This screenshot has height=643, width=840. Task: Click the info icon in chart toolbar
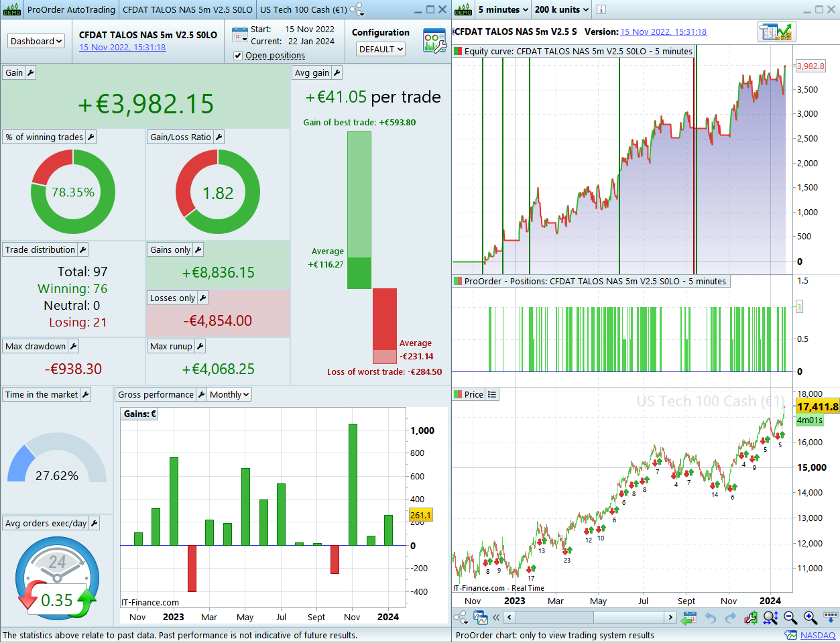click(x=601, y=9)
